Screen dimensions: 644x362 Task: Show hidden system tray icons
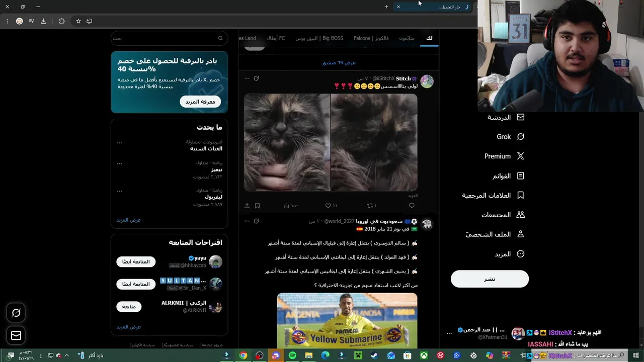pos(66,355)
